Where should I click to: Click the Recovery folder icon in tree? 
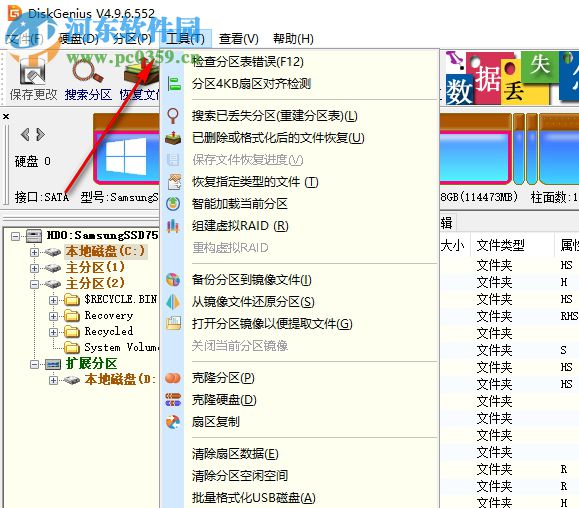pos(72,316)
